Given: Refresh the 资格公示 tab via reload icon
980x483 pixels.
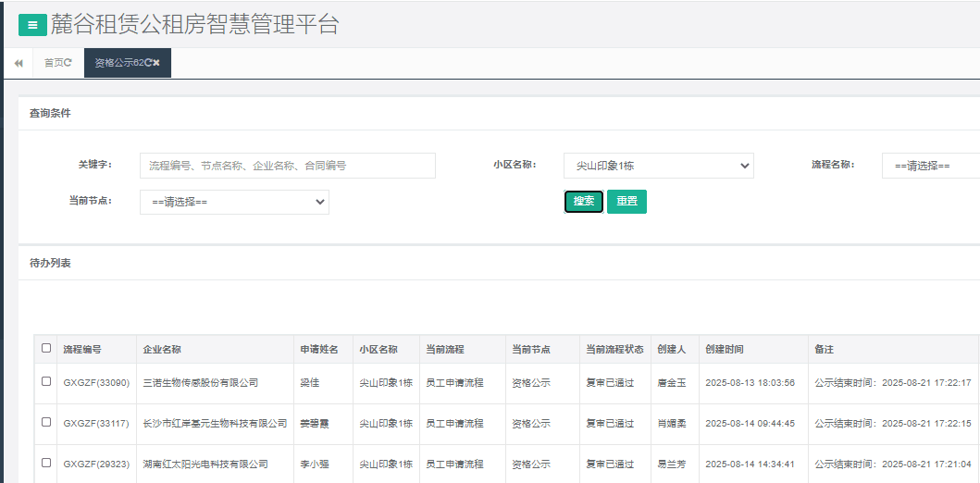Looking at the screenshot, I should click(x=147, y=63).
